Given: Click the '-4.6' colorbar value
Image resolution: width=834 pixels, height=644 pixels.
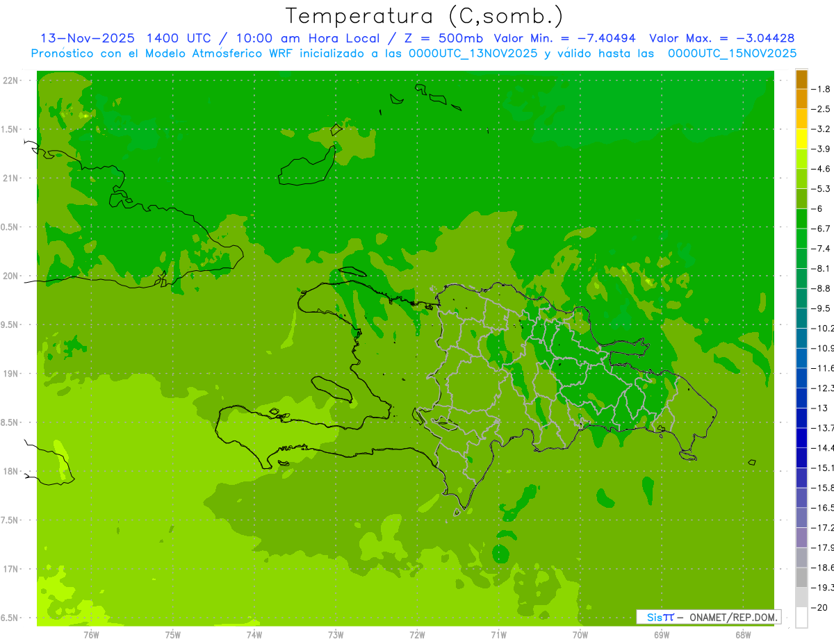Looking at the screenshot, I should point(821,169).
